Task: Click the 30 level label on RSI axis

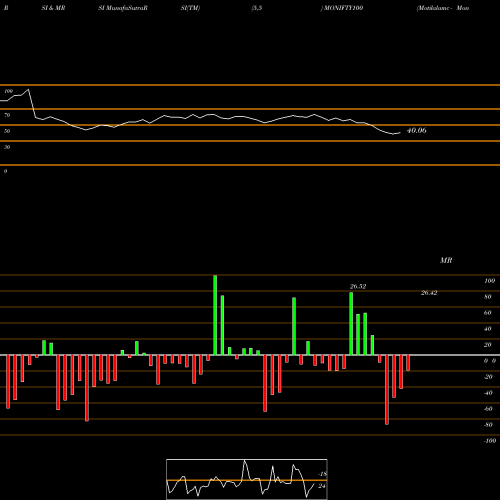Action: click(x=7, y=147)
